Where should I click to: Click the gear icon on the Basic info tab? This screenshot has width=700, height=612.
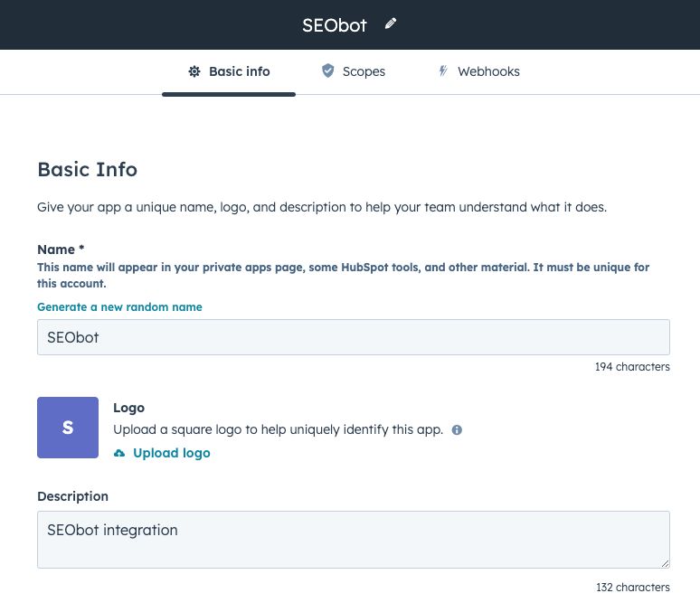(194, 71)
